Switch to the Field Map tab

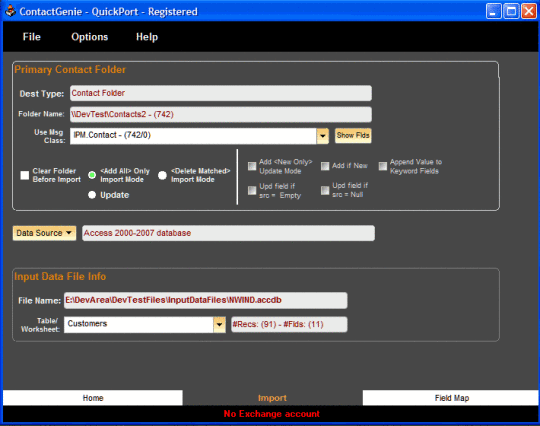(451, 398)
